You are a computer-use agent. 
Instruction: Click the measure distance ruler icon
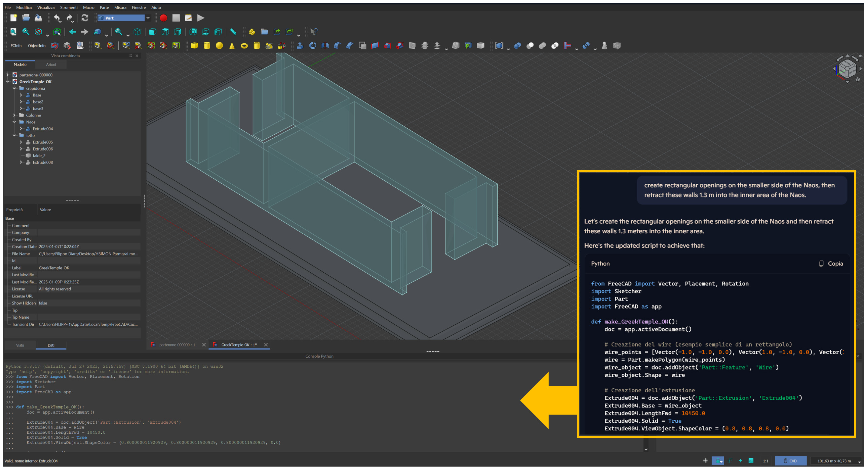[233, 32]
